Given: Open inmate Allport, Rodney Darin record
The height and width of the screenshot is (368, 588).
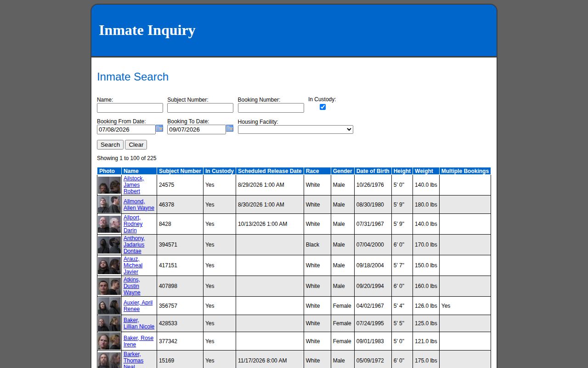Looking at the screenshot, I should click(x=133, y=224).
